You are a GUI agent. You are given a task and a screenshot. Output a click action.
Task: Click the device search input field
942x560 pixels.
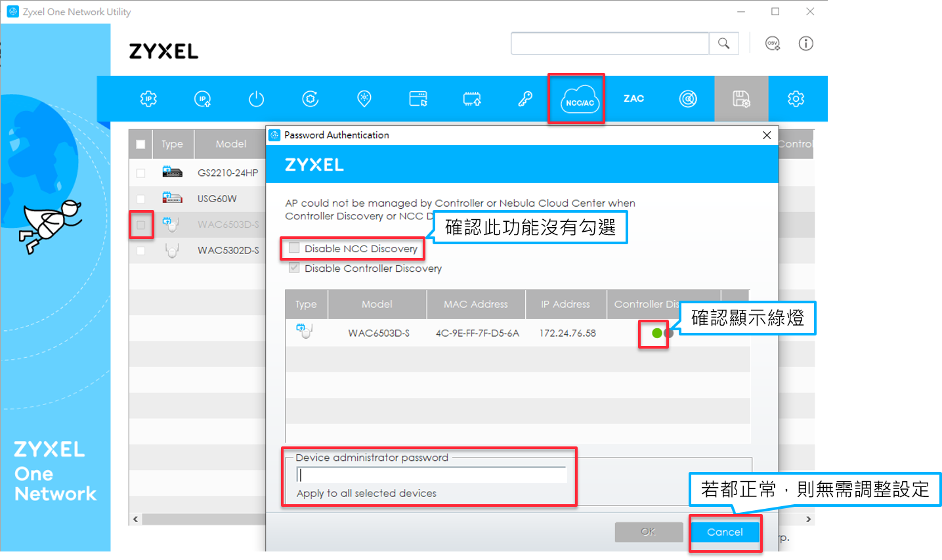click(x=610, y=43)
